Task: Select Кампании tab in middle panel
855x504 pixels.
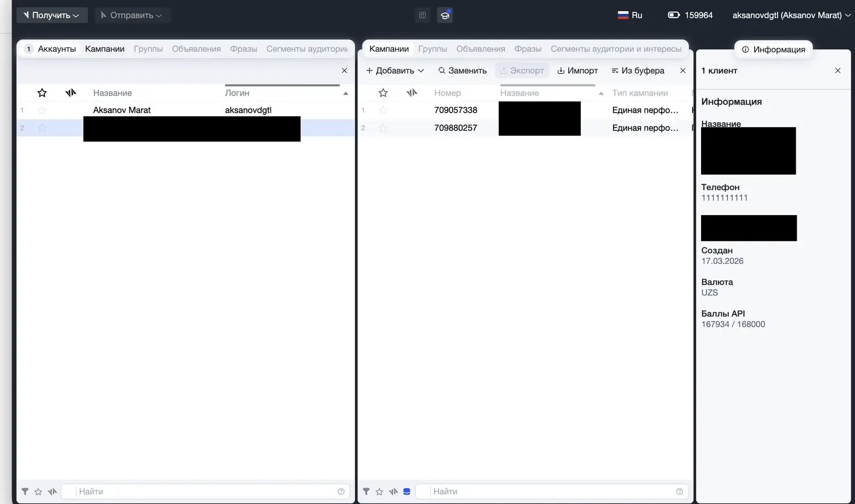Action: (389, 49)
